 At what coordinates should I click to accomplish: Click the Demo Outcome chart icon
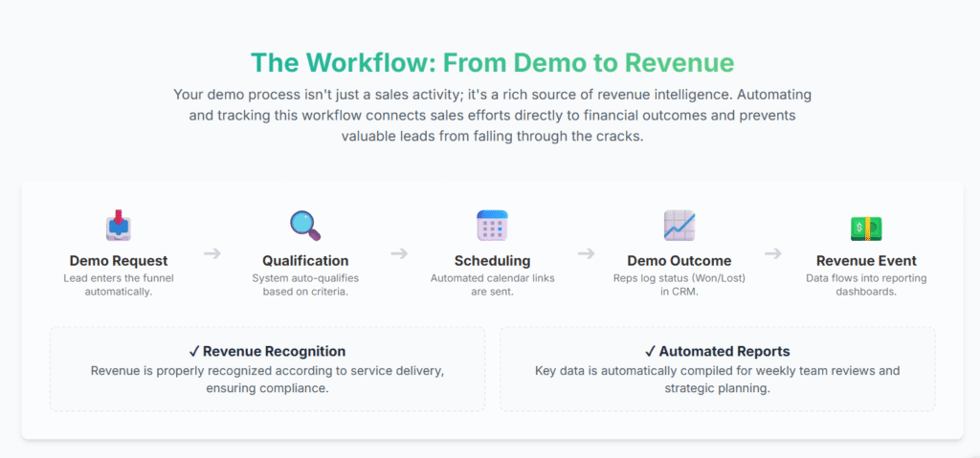click(679, 226)
